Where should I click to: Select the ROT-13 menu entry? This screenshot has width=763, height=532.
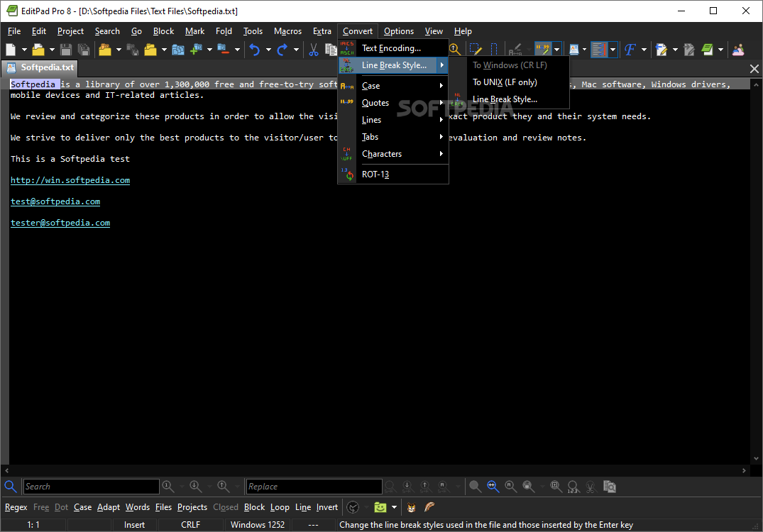coord(393,174)
